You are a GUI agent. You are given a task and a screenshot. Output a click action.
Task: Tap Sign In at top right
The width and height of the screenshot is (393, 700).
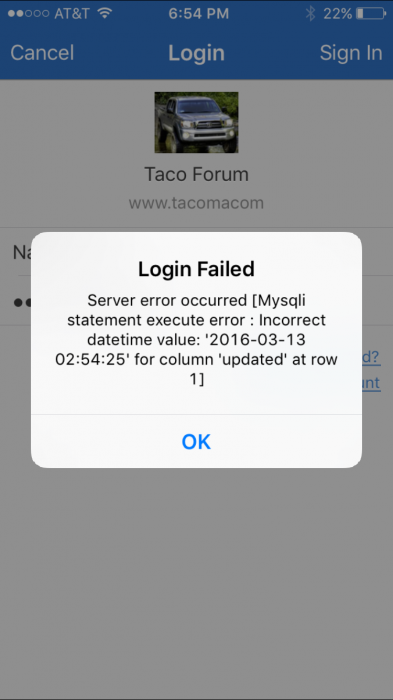(x=351, y=53)
